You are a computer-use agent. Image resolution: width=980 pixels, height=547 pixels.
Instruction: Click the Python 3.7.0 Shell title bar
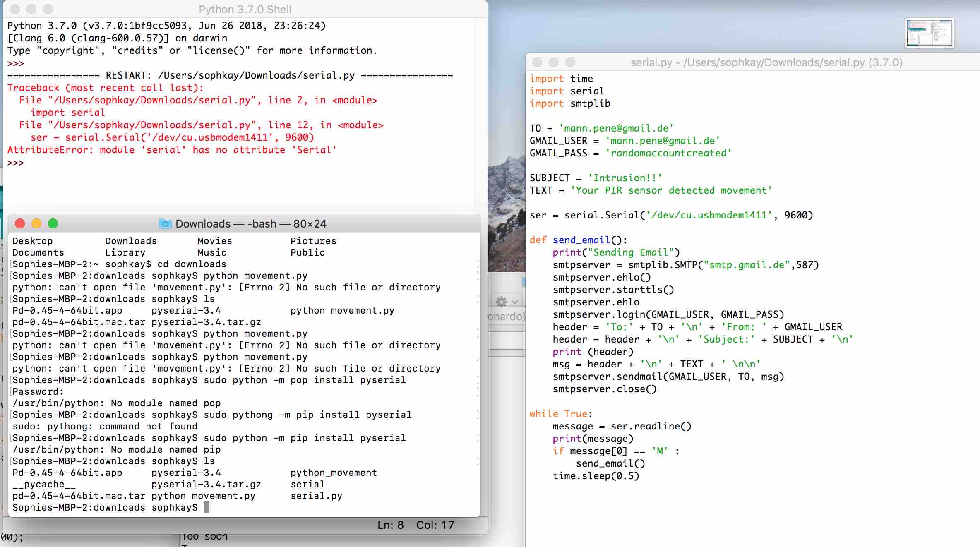point(245,9)
